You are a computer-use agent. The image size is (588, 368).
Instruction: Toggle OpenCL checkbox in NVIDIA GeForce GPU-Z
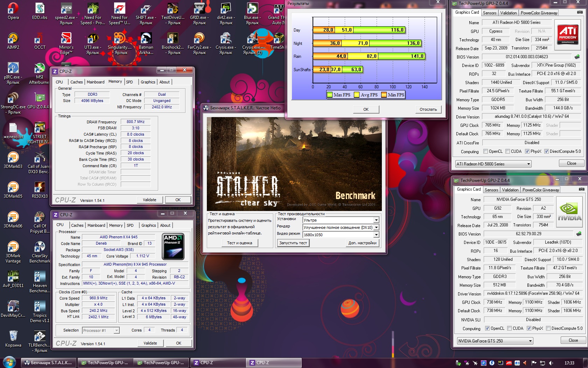(x=487, y=328)
